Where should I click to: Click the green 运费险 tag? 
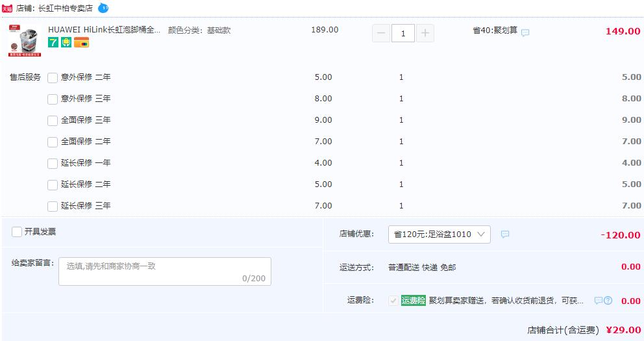point(413,300)
